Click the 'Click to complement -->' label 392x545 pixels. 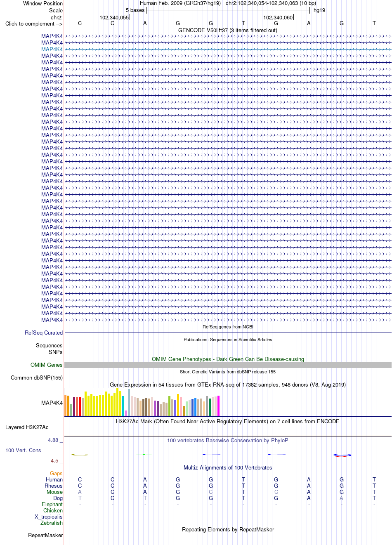(x=34, y=24)
